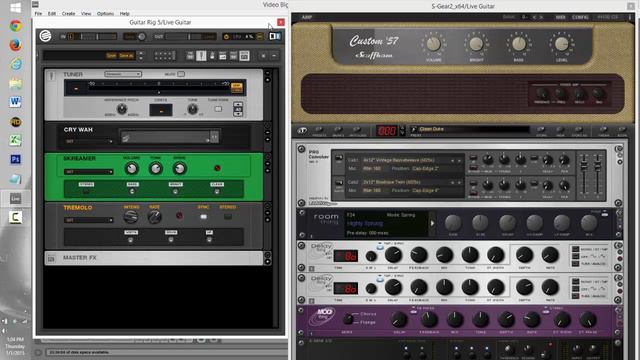The width and height of the screenshot is (640, 360).
Task: Click the Save button in Guitar Rig preset bar
Action: [x=111, y=56]
